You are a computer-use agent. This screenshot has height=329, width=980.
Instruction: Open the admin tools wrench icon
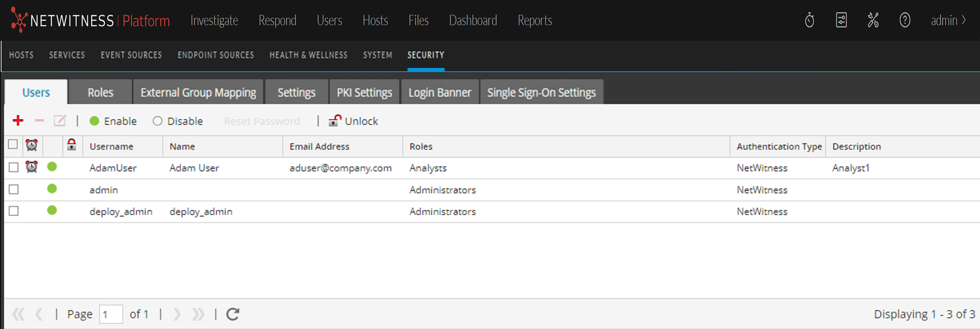[x=873, y=20]
